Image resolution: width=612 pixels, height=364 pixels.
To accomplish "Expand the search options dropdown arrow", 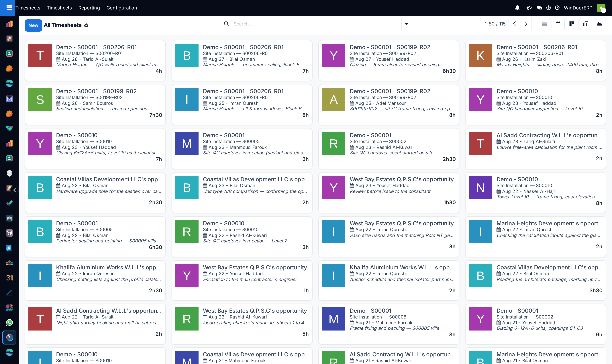I will coord(406,24).
